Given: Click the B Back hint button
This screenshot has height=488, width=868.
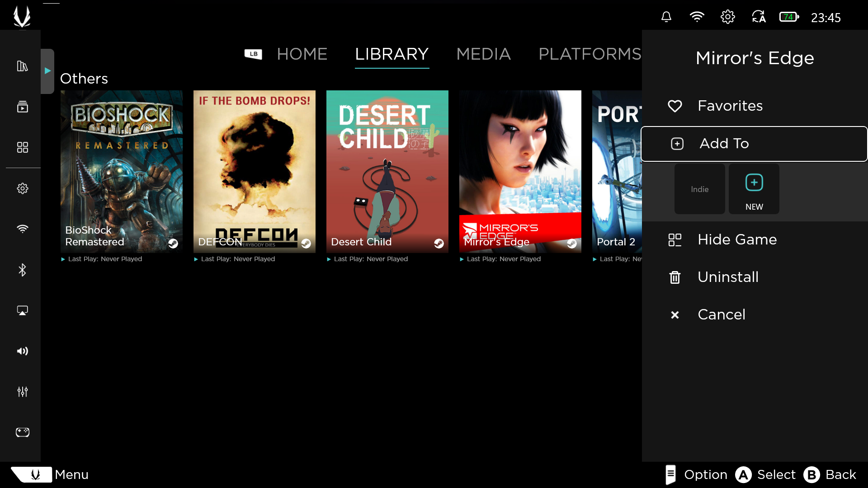Looking at the screenshot, I should (830, 474).
